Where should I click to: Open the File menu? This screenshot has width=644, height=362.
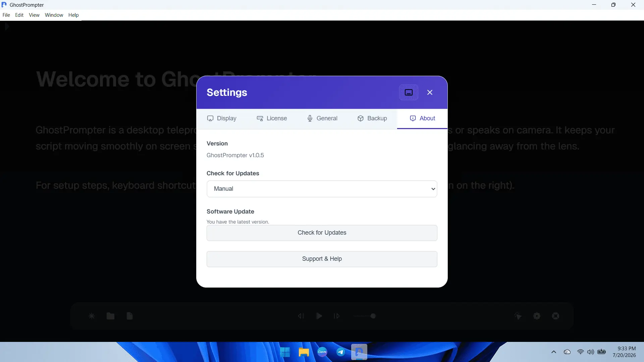6,15
